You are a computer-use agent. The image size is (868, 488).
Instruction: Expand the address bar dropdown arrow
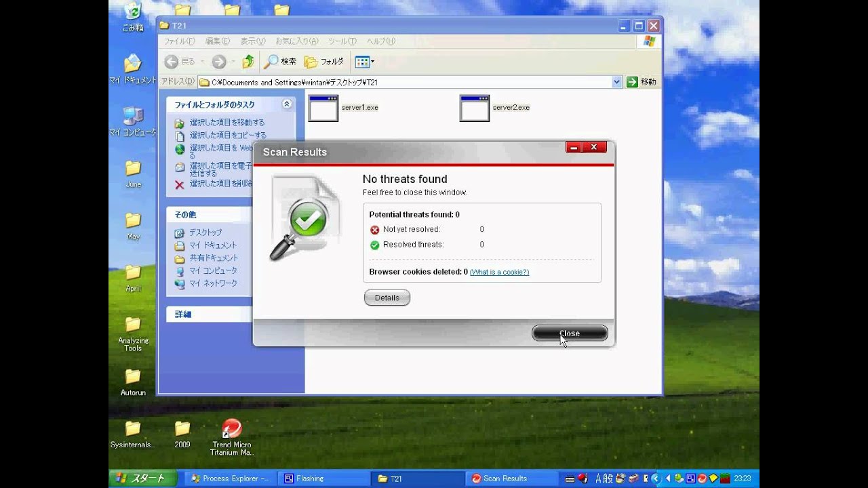tap(616, 82)
